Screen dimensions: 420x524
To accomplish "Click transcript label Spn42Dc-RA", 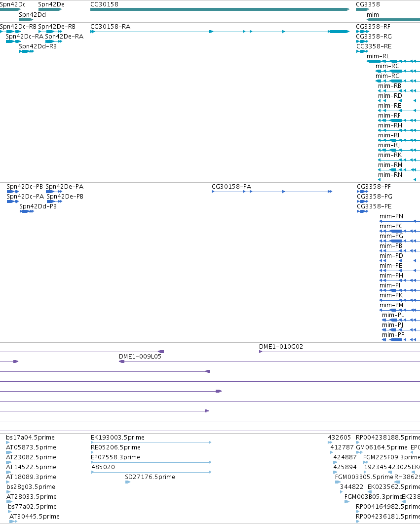I will point(24,37).
